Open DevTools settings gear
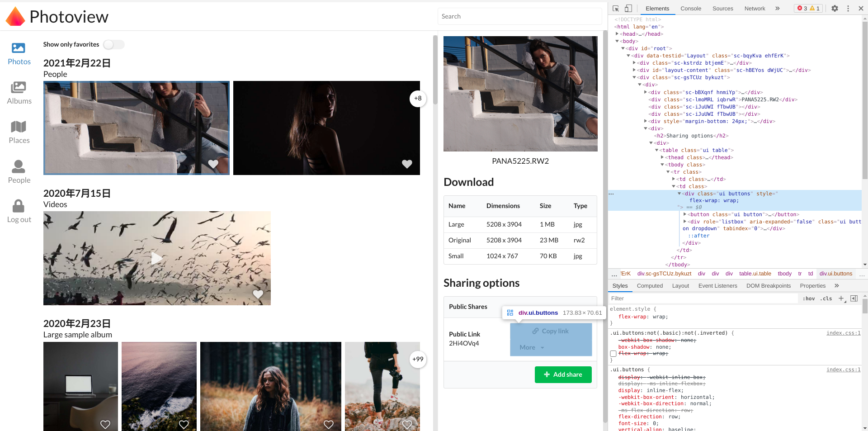Screen dimensions: 868x431 835,8
